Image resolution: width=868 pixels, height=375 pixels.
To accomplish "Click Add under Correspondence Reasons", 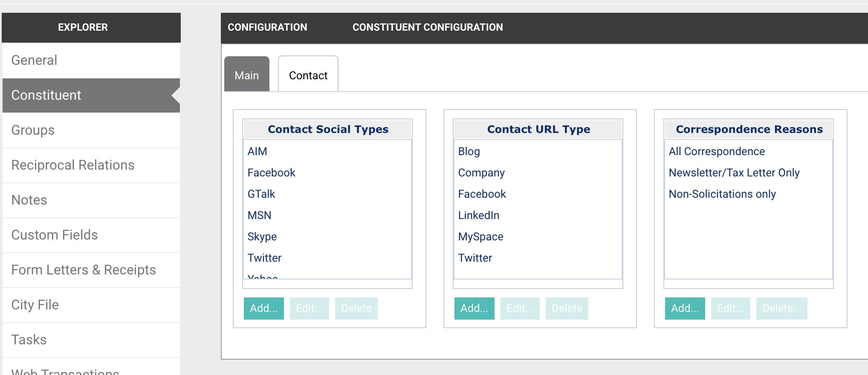I will click(685, 308).
